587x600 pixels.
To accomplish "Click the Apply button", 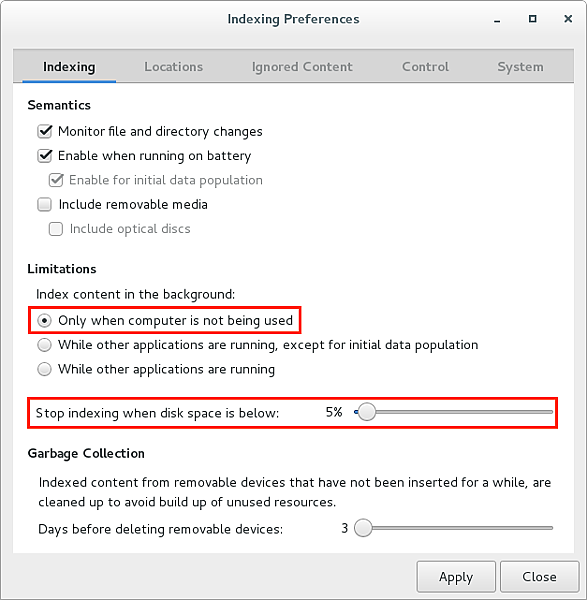I will [x=456, y=577].
